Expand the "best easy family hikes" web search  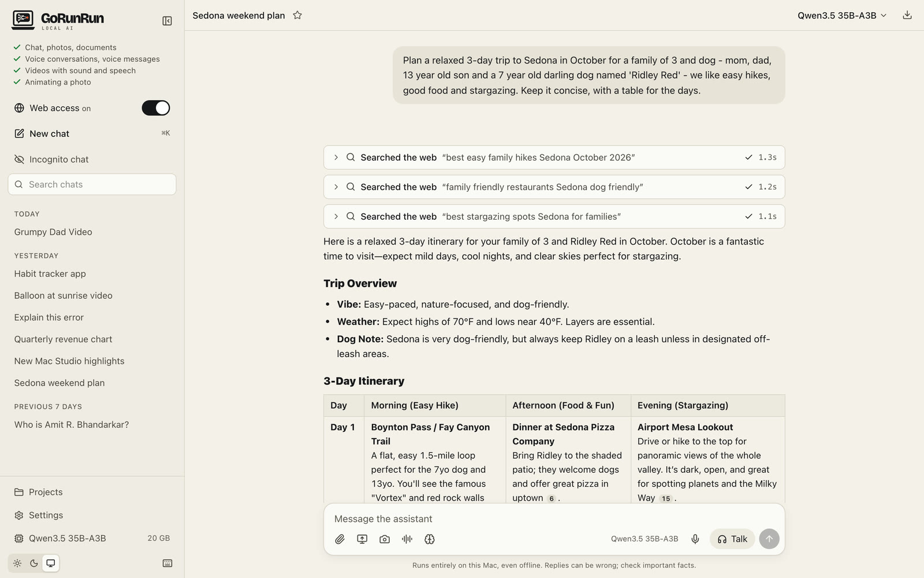[x=554, y=157]
